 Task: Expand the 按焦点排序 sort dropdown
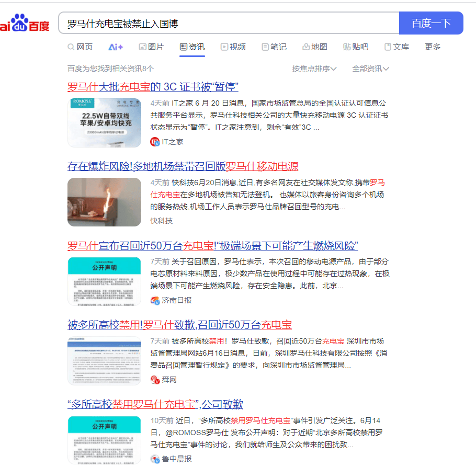tap(314, 69)
